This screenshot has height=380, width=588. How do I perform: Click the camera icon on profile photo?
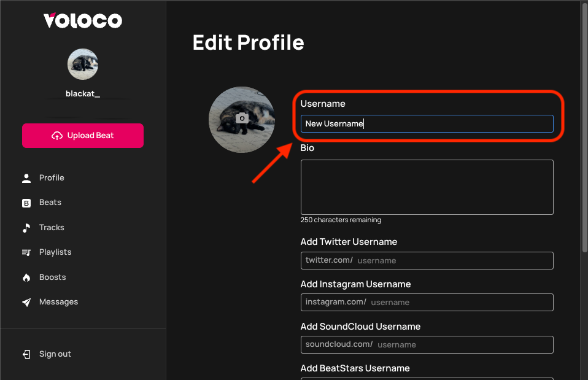click(x=242, y=118)
